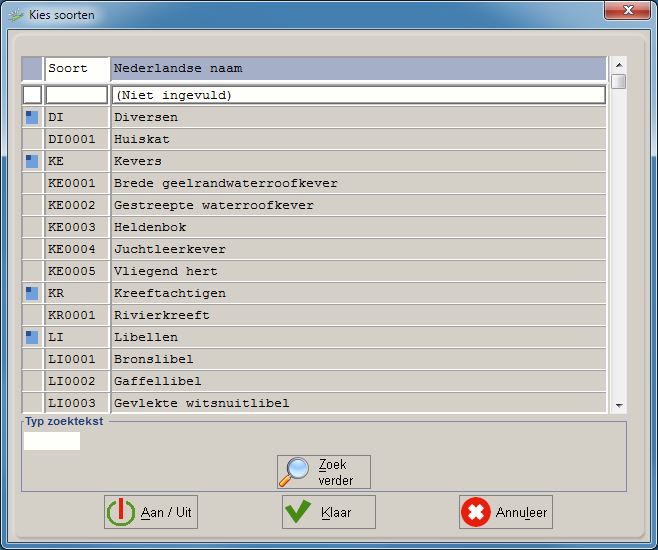Click the blue marker icon beside Kreeftachtigen
The width and height of the screenshot is (658, 550).
pos(32,293)
